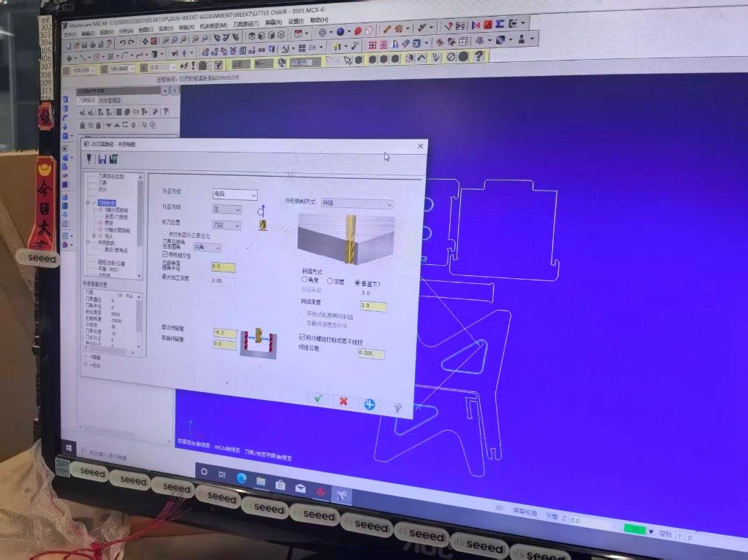Open the 补正方向 dropdown showing 左
This screenshot has height=560, width=748.
pyautogui.click(x=227, y=210)
